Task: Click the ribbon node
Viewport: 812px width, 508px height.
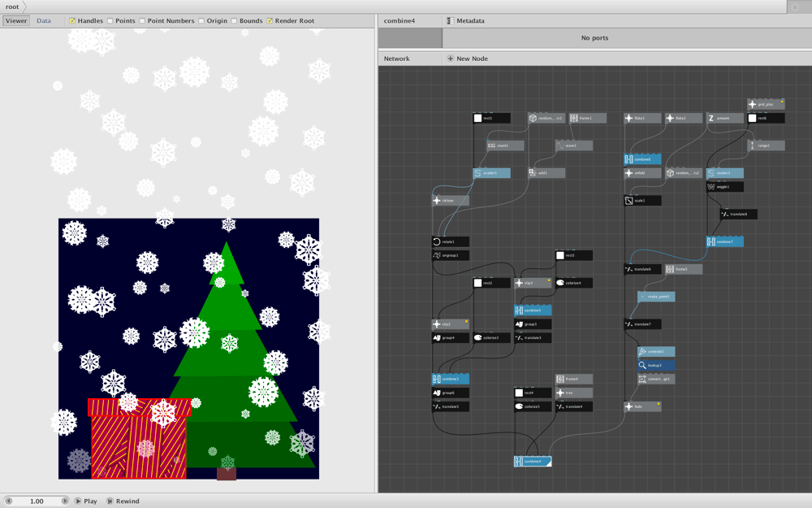Action: pos(451,201)
